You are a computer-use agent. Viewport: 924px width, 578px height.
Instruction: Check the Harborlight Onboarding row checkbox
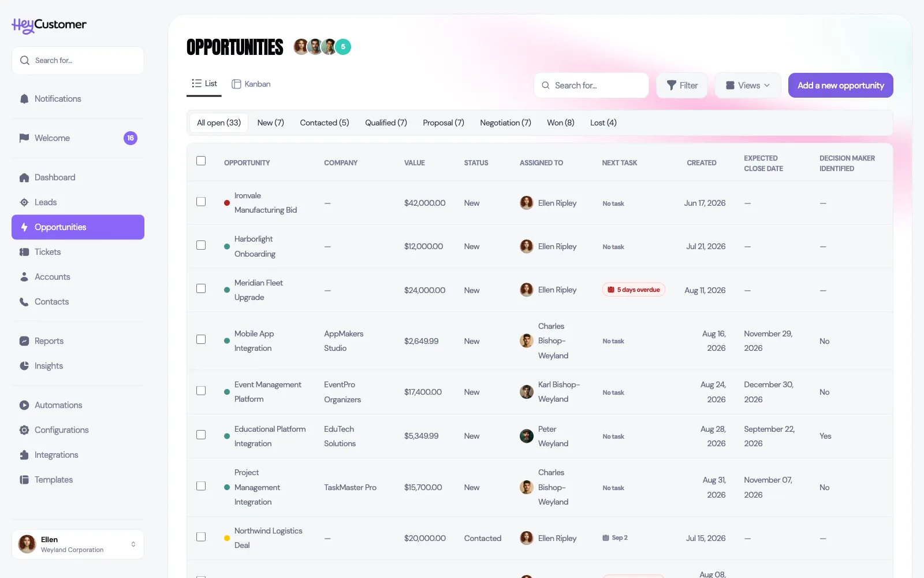pyautogui.click(x=201, y=245)
